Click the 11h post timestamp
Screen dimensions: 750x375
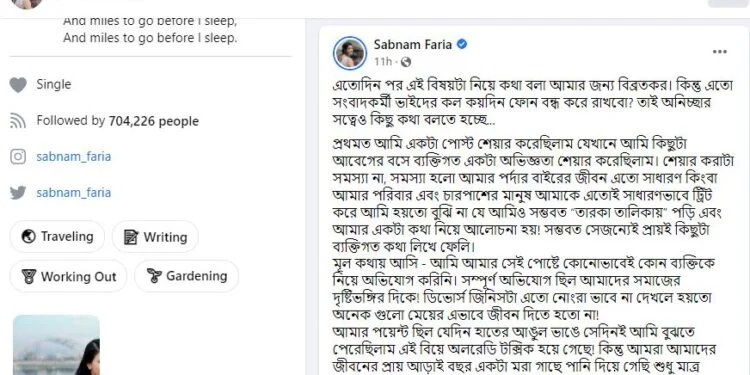(x=383, y=62)
